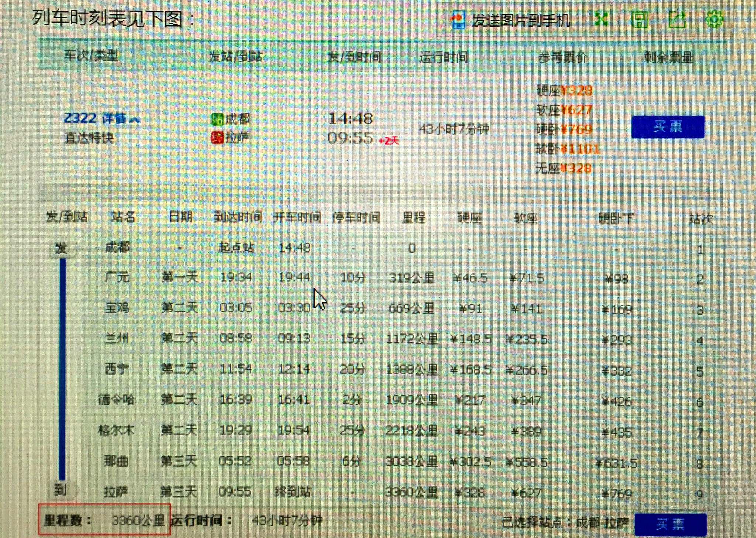
Task: Click the 到 arrival marker on route line
Action: click(61, 490)
